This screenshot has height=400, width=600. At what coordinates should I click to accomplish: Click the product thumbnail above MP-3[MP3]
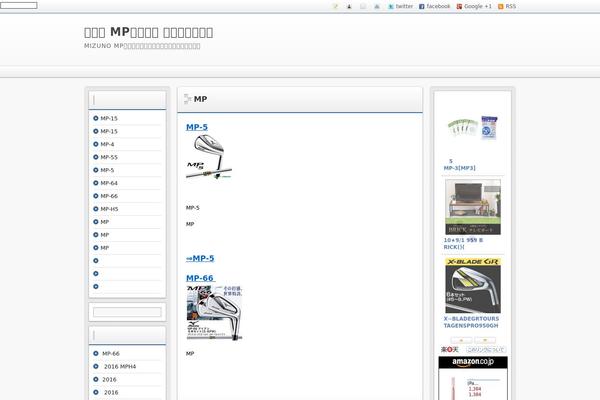[473, 128]
